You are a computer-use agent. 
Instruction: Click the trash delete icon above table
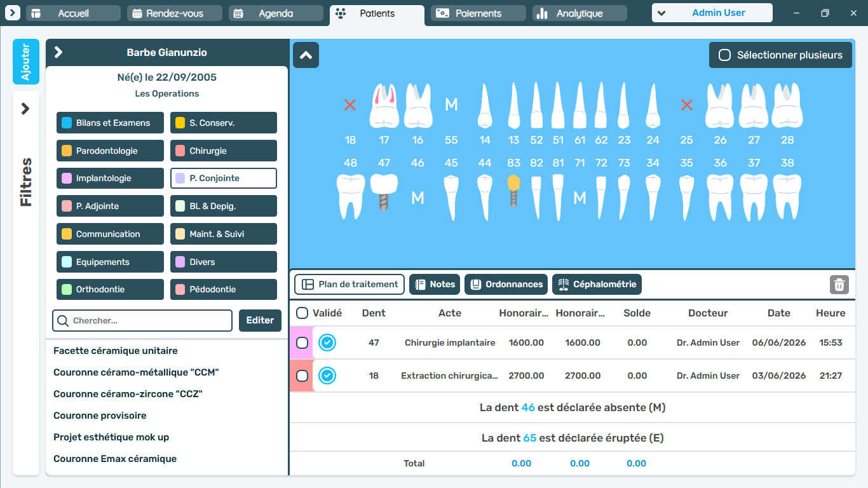[x=839, y=284]
